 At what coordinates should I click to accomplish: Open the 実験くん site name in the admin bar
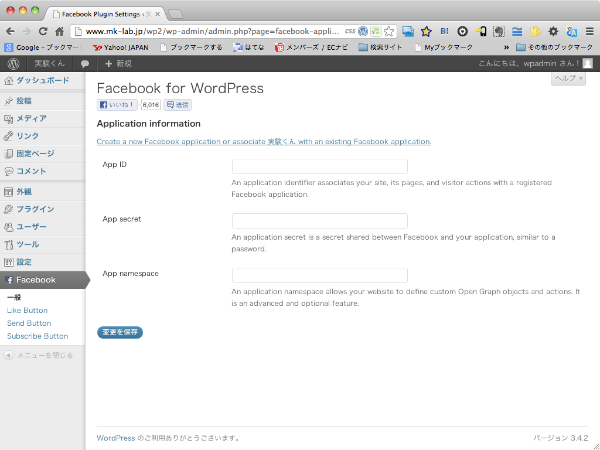50,64
